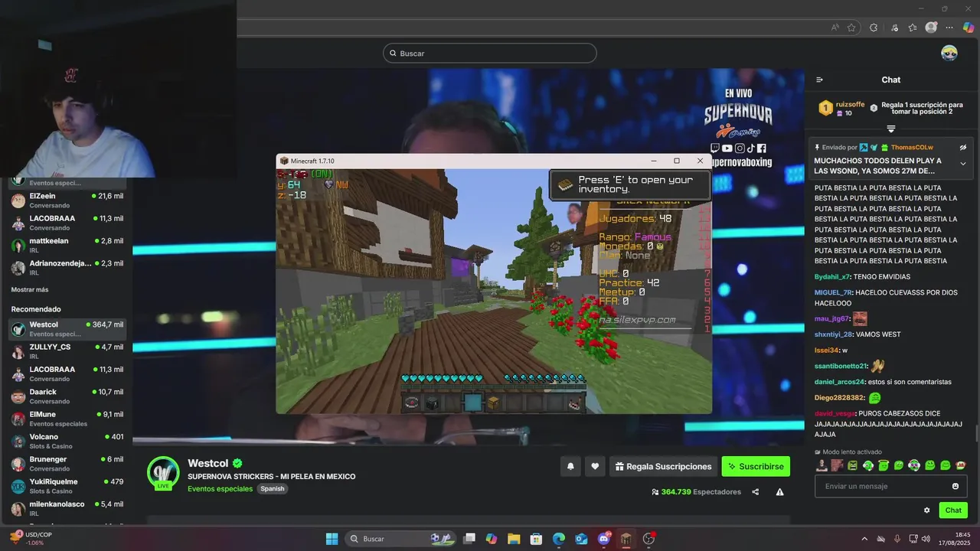980x551 pixels.
Task: Select the first person emote in the quick emote row
Action: coord(822,465)
